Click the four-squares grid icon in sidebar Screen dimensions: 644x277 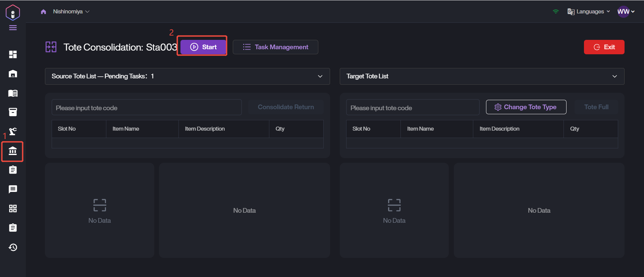coord(13,209)
